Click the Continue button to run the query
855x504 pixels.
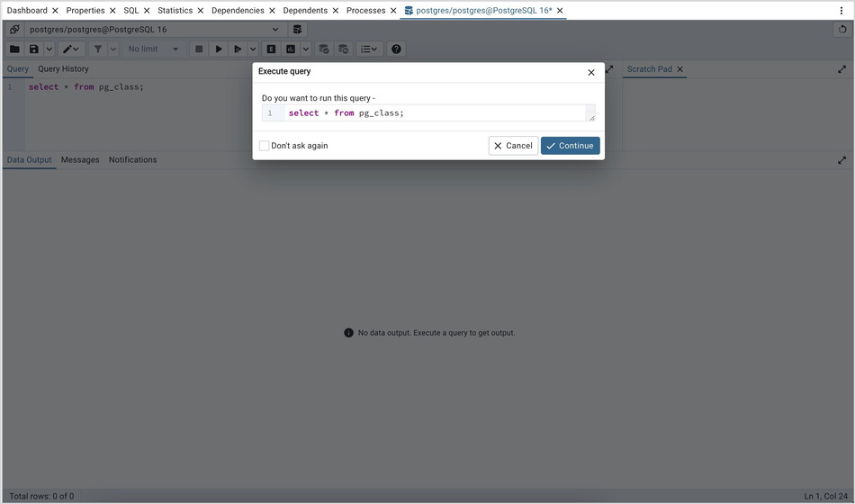pyautogui.click(x=570, y=146)
